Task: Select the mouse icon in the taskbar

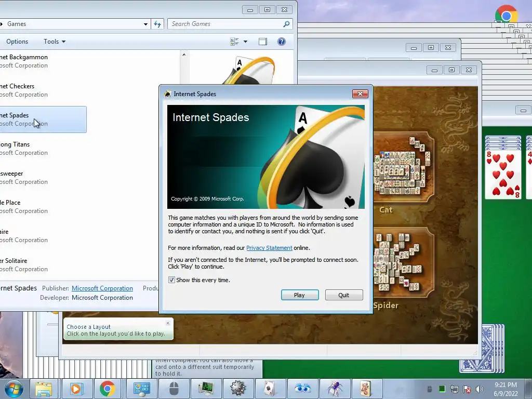Action: point(173,389)
